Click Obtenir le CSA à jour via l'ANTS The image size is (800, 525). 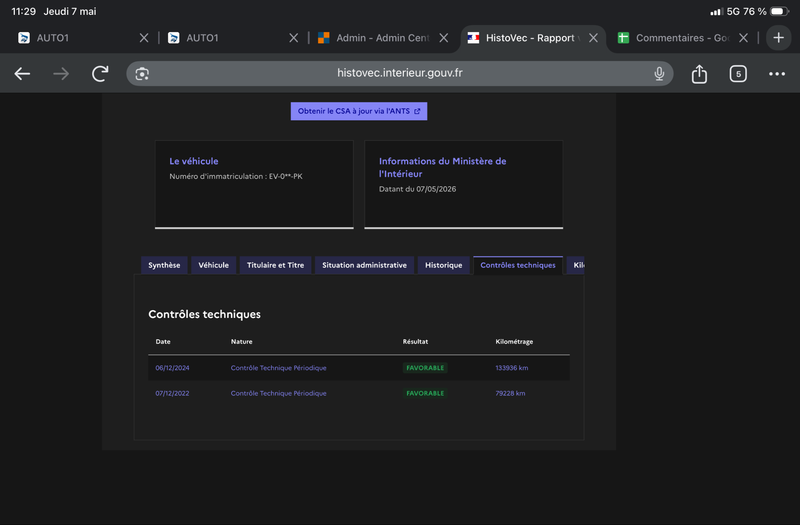pos(359,111)
